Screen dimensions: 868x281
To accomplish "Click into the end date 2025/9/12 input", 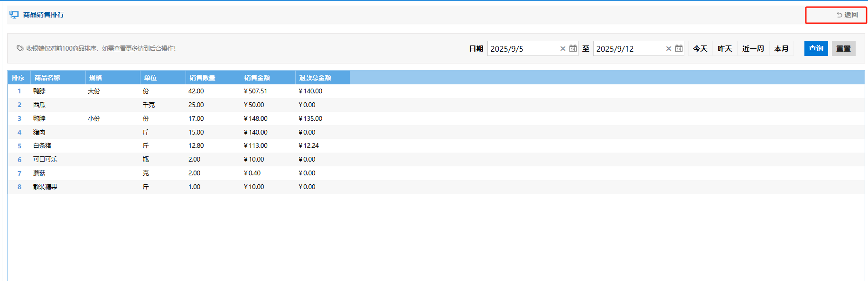I will tap(628, 49).
